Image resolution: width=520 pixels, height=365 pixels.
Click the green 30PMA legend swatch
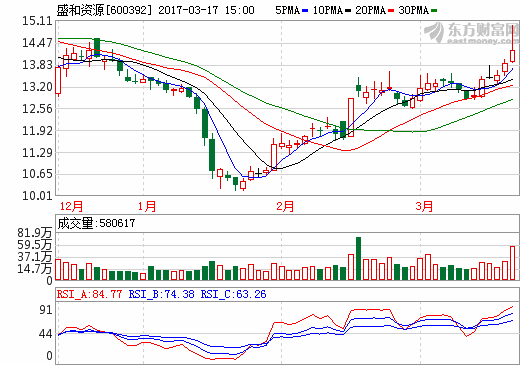pyautogui.click(x=434, y=11)
